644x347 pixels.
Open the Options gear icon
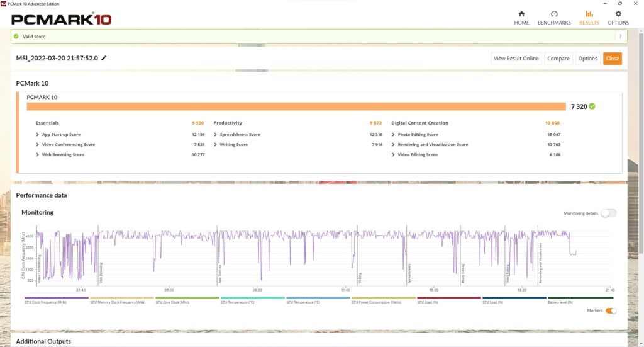tap(618, 14)
